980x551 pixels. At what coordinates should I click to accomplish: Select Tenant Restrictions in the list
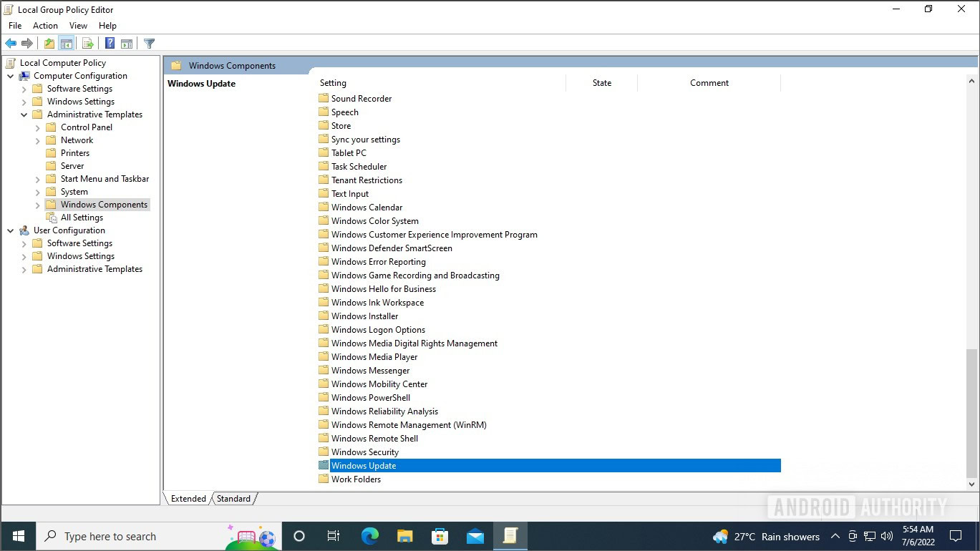[x=367, y=180]
